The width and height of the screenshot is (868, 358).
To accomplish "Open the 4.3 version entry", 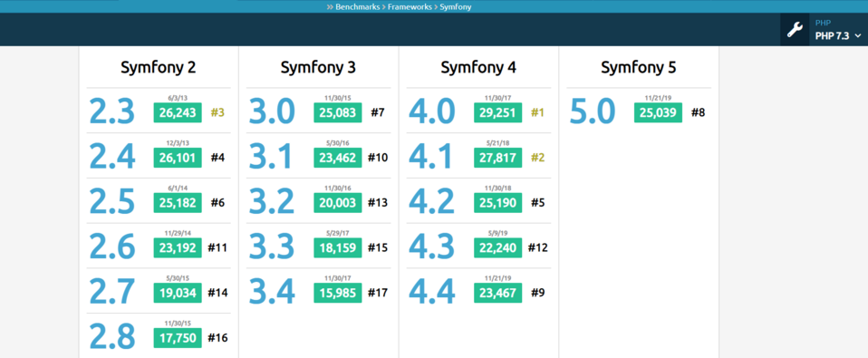I will tap(432, 247).
